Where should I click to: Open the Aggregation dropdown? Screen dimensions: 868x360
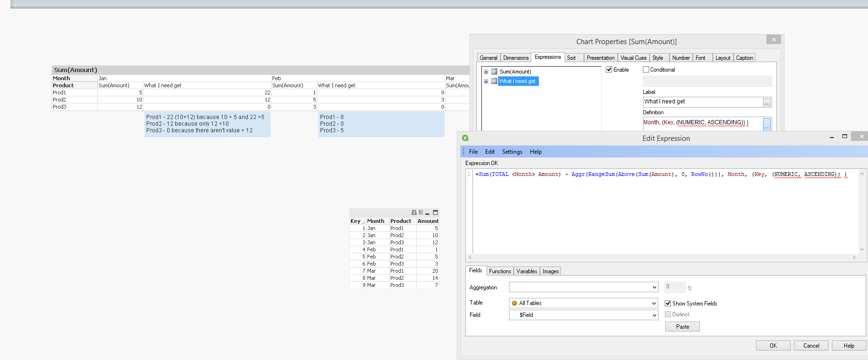tap(654, 287)
